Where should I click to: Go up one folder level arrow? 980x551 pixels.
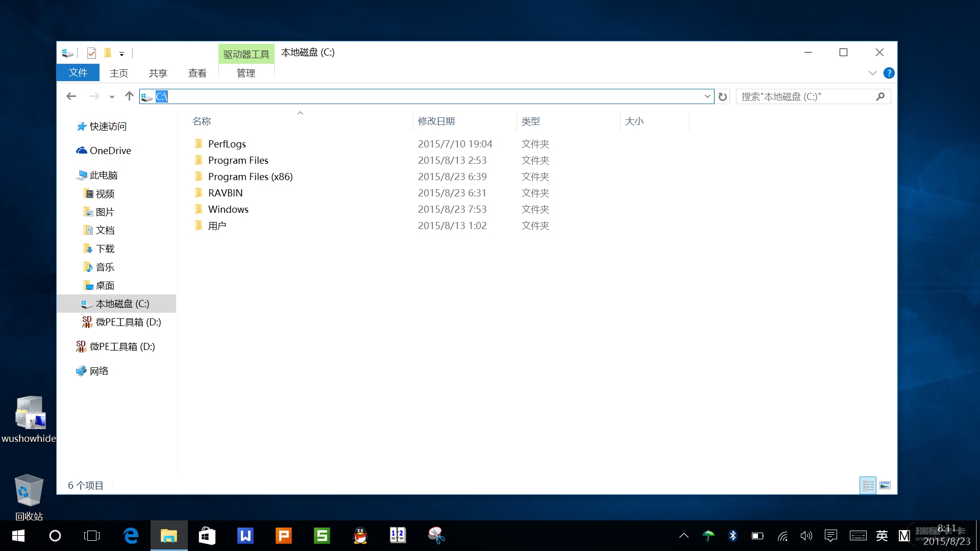click(x=129, y=96)
